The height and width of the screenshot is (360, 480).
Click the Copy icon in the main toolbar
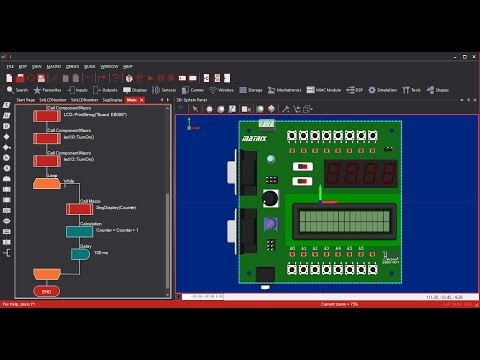(x=66, y=78)
